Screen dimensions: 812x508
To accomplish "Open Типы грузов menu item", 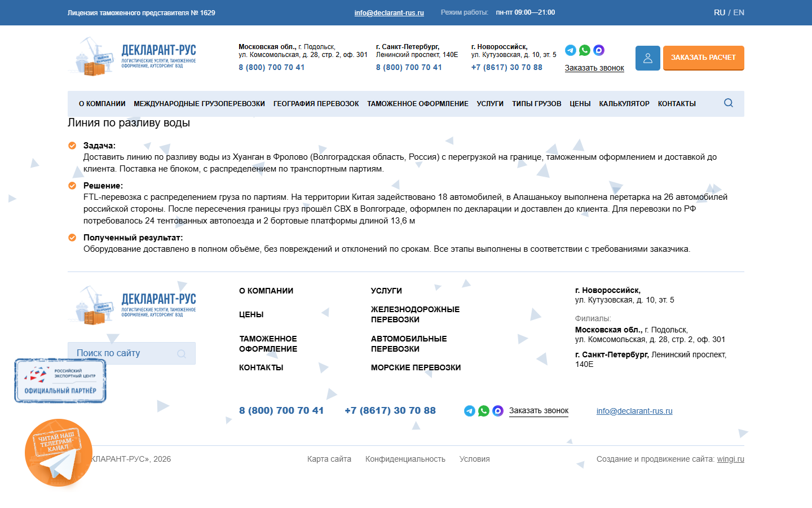I will (536, 104).
